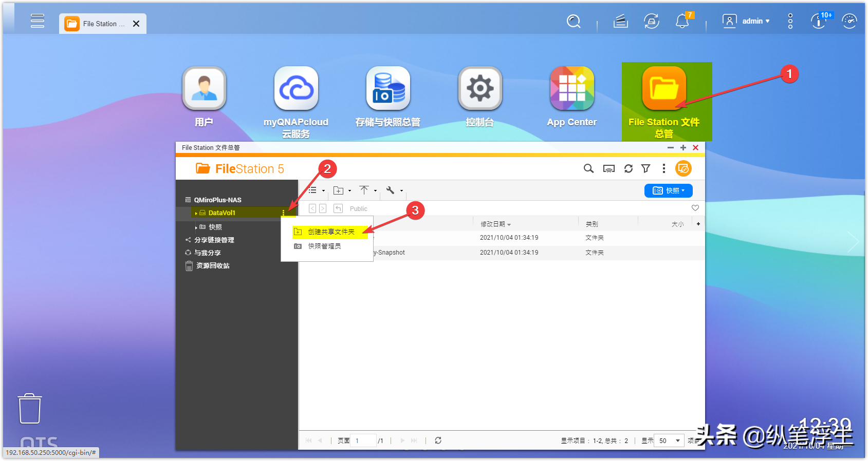Click the Public path in address bar
The image size is (868, 461).
pos(359,209)
